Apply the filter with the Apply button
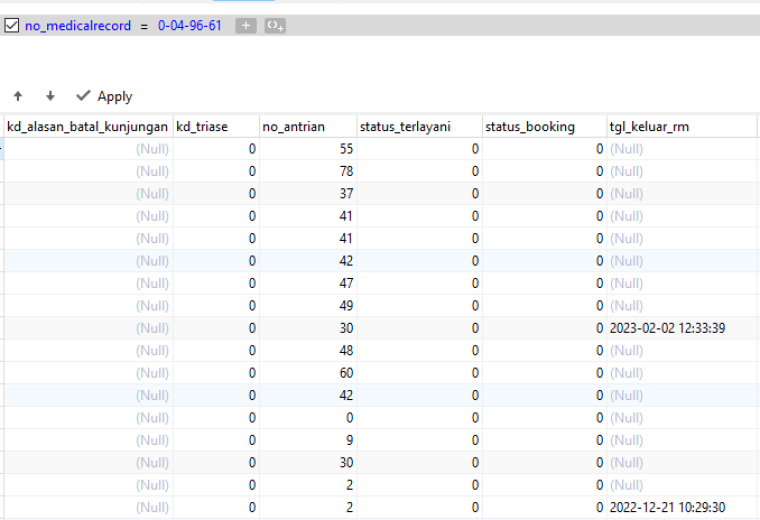Viewport: 760px width, 520px height. click(x=104, y=96)
